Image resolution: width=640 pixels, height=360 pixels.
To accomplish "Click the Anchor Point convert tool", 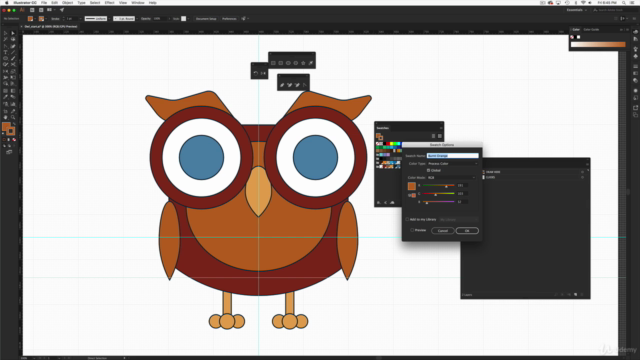I will [304, 85].
